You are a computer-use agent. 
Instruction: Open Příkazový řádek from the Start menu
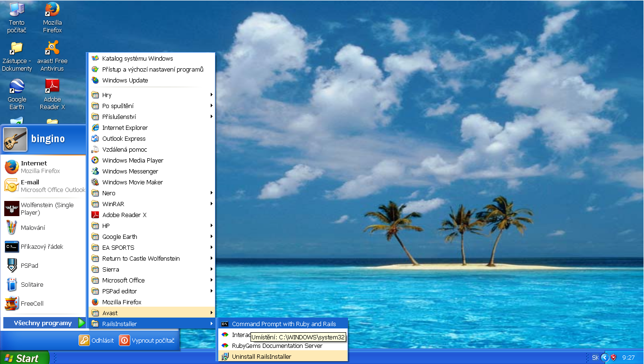pos(44,246)
